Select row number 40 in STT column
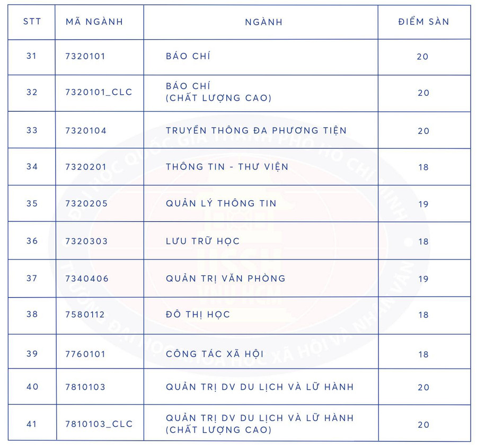 pos(32,387)
